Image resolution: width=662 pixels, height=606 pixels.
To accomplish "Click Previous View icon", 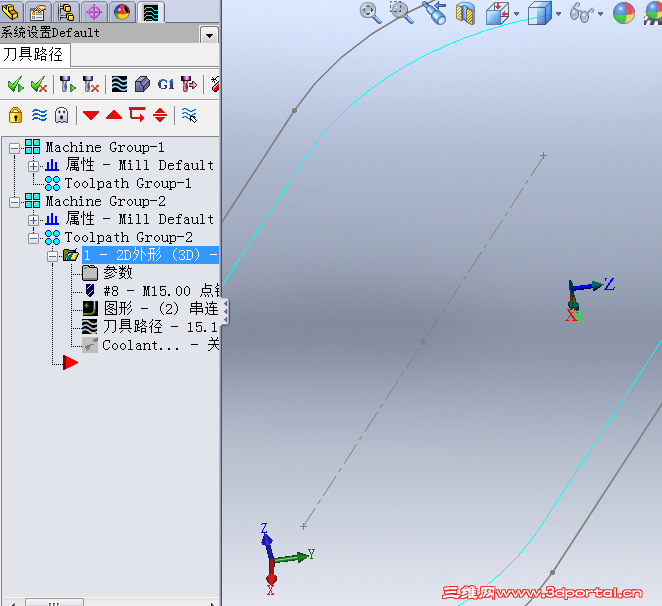I will tap(435, 13).
